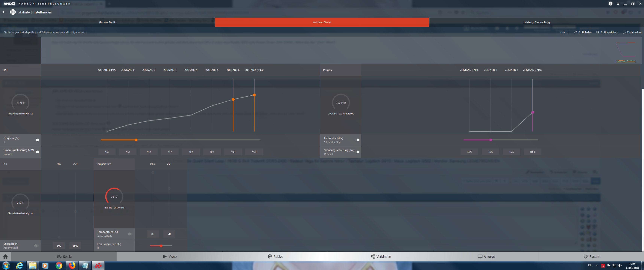Click temperature Max field showing 85

[x=153, y=234]
